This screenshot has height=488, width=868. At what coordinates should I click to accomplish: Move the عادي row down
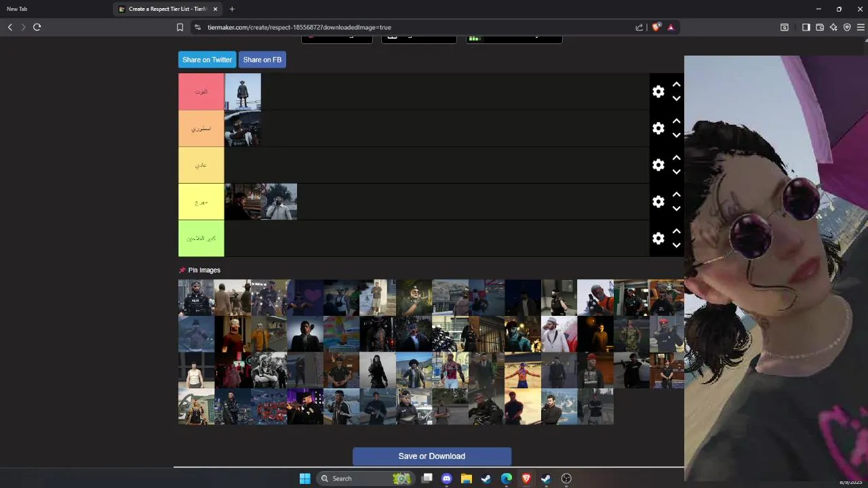click(676, 172)
